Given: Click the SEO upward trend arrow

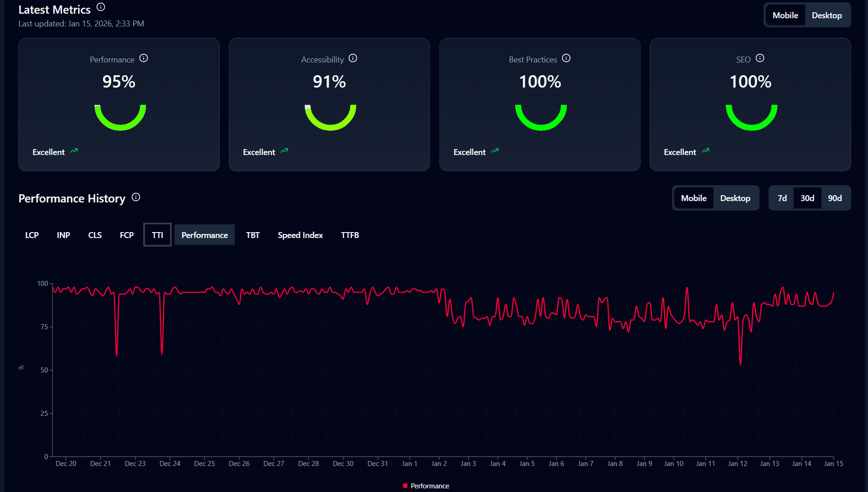Looking at the screenshot, I should coord(706,151).
